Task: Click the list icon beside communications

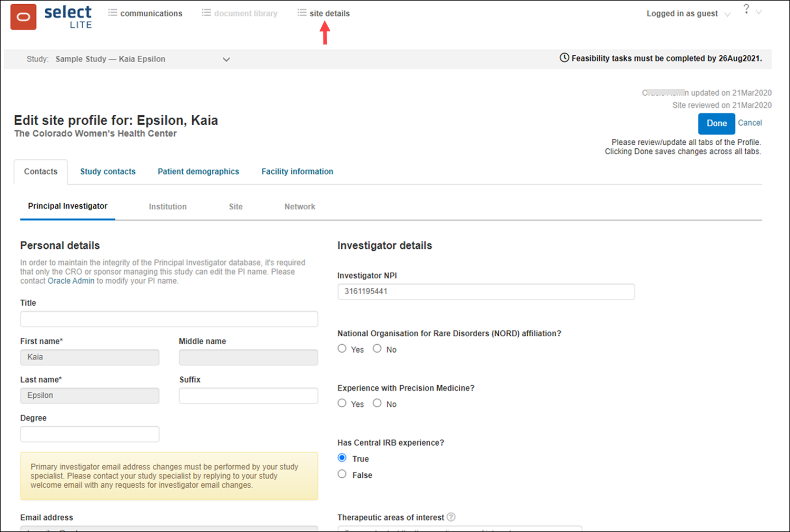Action: [x=112, y=13]
